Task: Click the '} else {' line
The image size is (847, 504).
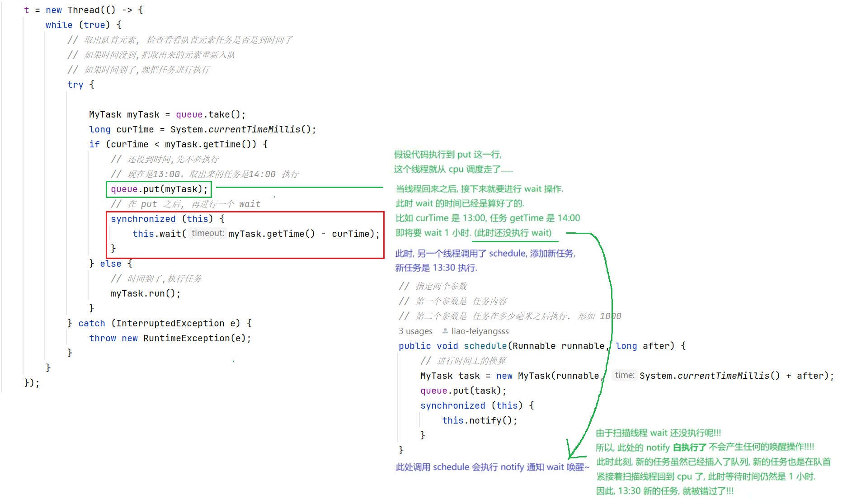Action: coord(111,264)
